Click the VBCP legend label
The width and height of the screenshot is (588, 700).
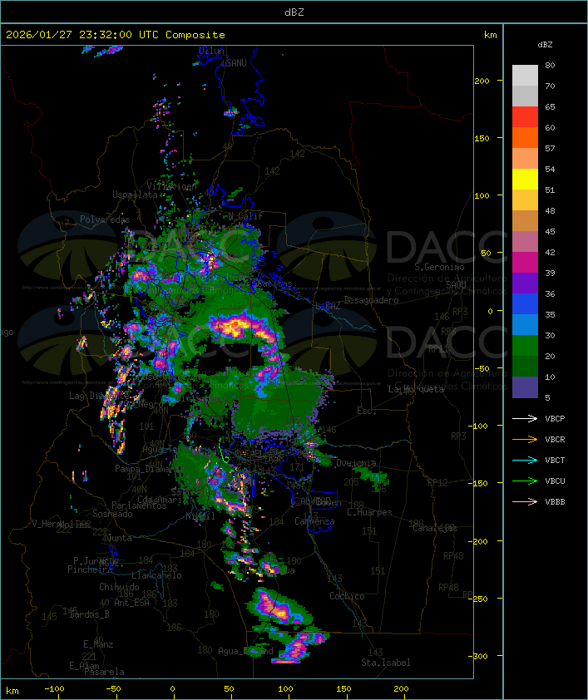(555, 418)
